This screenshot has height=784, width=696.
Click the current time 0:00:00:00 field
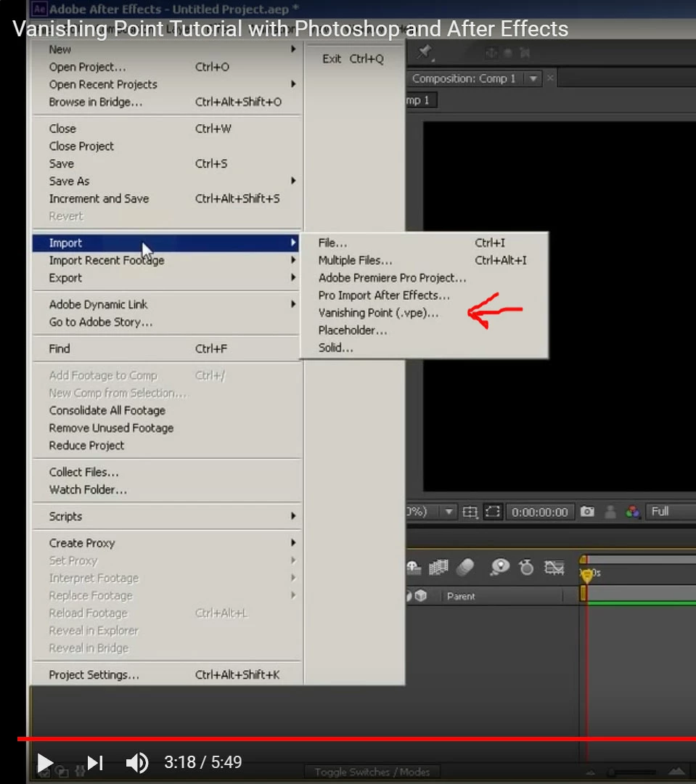[539, 512]
